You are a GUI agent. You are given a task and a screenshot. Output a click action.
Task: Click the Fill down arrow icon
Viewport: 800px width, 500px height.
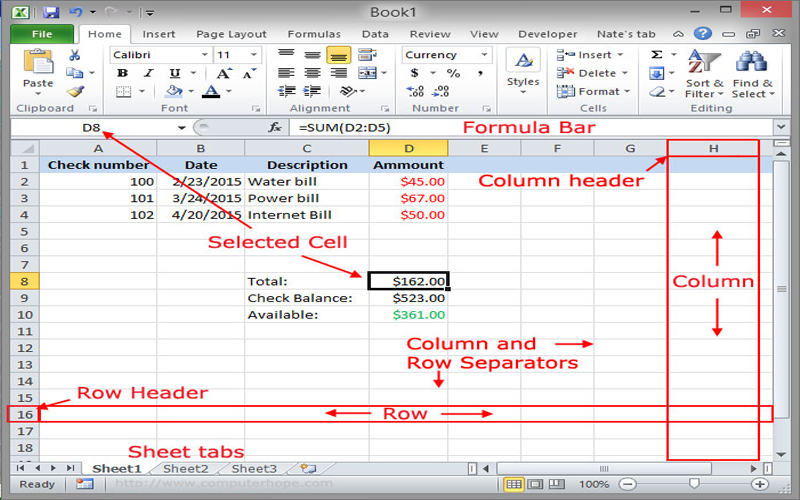[x=656, y=73]
